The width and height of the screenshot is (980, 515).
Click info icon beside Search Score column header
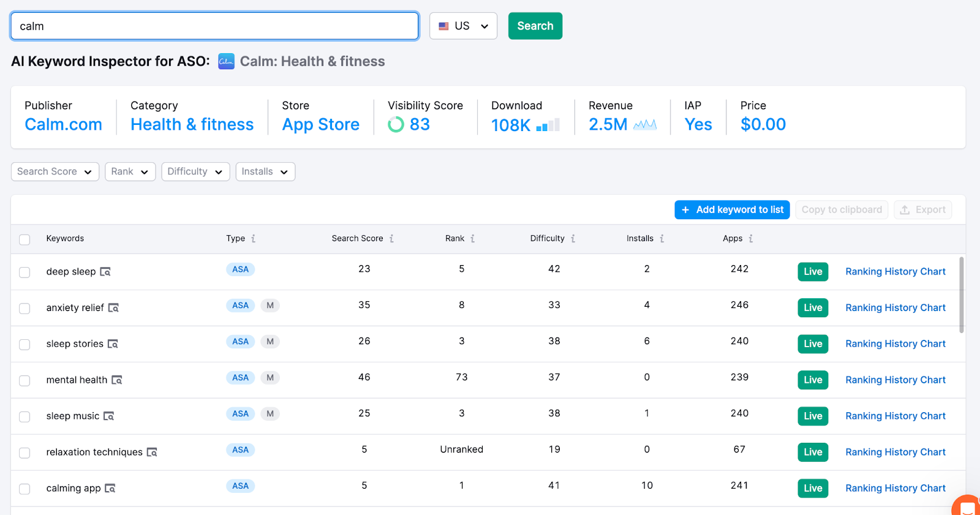point(391,239)
